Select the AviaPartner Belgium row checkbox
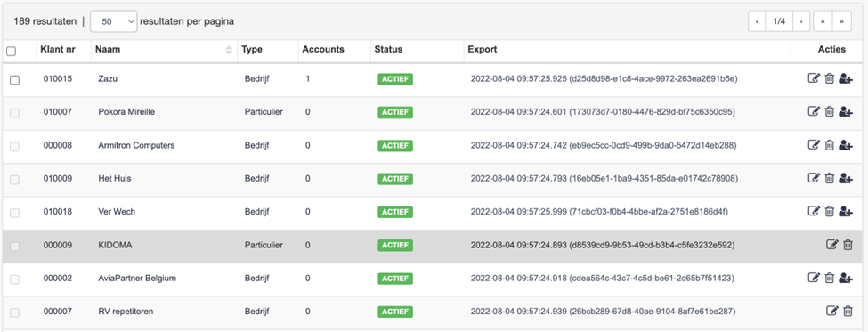The height and width of the screenshot is (332, 868). tap(14, 279)
